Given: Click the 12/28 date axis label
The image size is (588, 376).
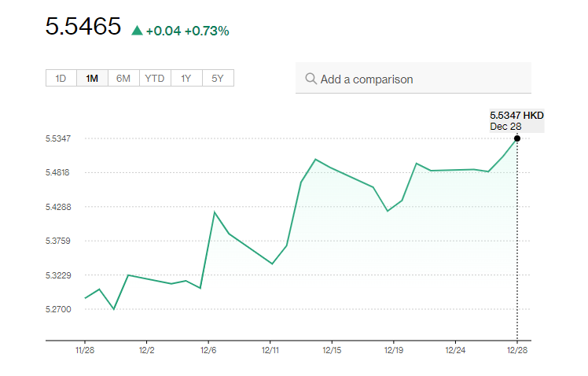Looking at the screenshot, I should 516,351.
